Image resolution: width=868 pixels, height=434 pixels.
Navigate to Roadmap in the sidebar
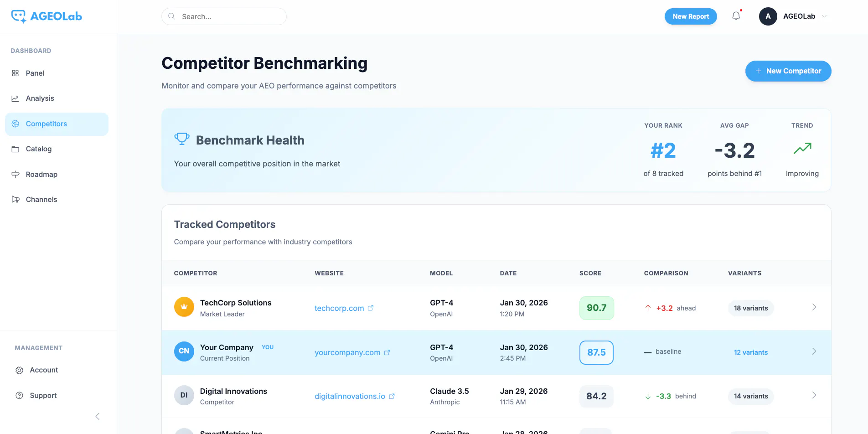(x=57, y=175)
